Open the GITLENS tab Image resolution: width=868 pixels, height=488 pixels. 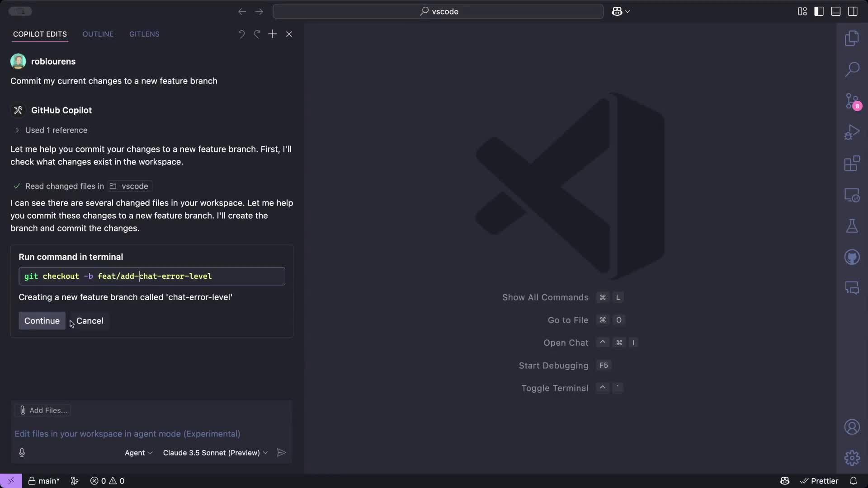pyautogui.click(x=144, y=34)
